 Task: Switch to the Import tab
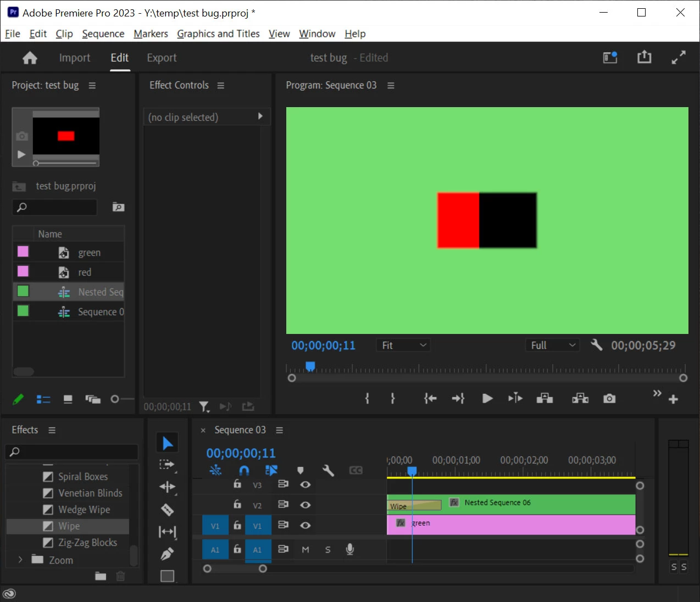[x=75, y=58]
